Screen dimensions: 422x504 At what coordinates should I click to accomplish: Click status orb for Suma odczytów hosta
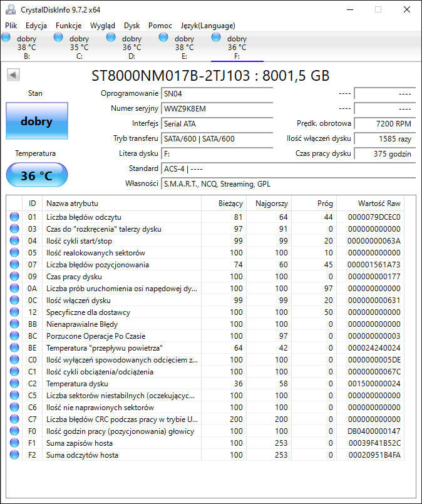coord(14,455)
